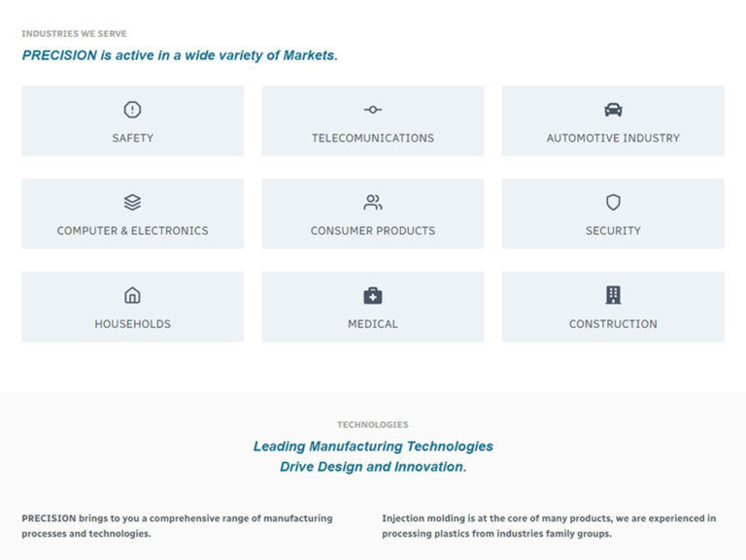This screenshot has width=746, height=560.
Task: Click the Consumer Products people icon
Action: (x=373, y=203)
